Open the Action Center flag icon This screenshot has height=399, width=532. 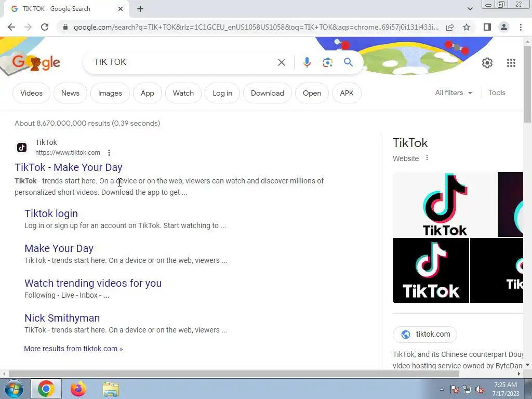454,389
